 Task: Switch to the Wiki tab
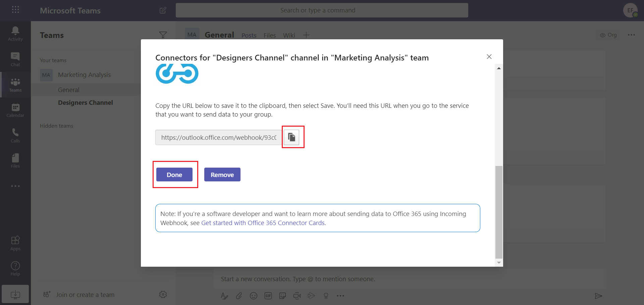(x=289, y=35)
